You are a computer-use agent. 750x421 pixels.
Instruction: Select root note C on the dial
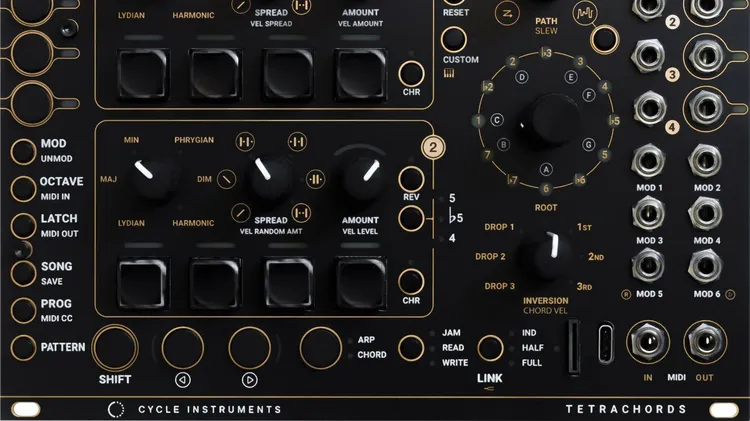pyautogui.click(x=497, y=120)
